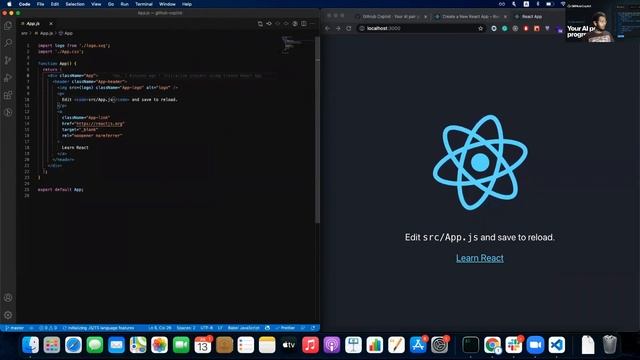The width and height of the screenshot is (640, 360).
Task: Open the Run menu
Action: [x=124, y=4]
